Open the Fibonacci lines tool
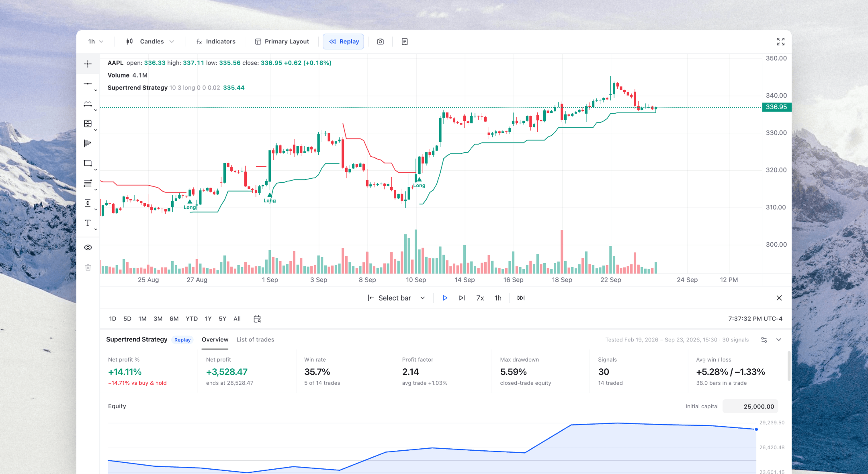The image size is (868, 474). pos(88,183)
